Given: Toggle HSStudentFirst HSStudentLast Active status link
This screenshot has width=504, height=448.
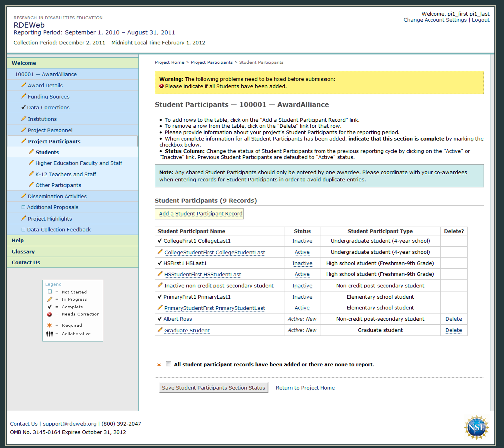Looking at the screenshot, I should [302, 274].
